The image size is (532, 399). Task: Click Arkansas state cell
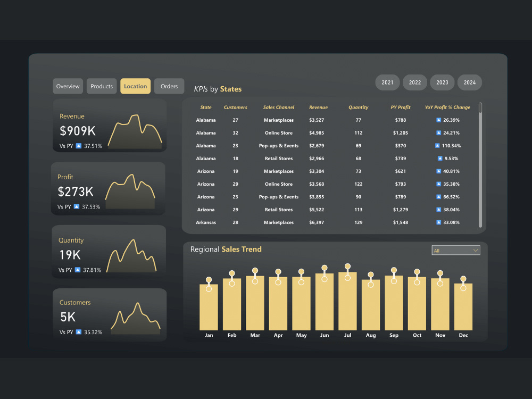[206, 222]
